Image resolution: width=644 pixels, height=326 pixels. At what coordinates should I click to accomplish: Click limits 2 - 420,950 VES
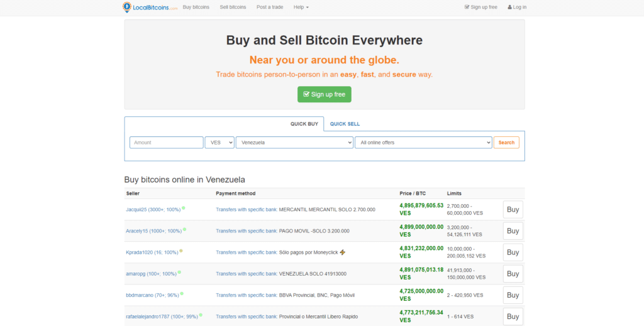point(465,295)
